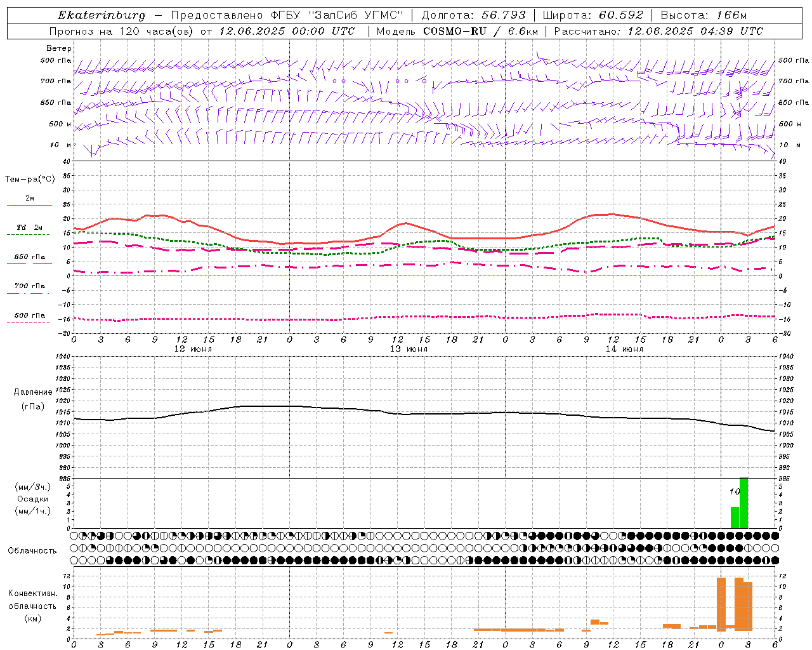The image size is (812, 650).
Task: Click the "Тем-ра(°C)" temperature panel label
Action: coord(30,180)
